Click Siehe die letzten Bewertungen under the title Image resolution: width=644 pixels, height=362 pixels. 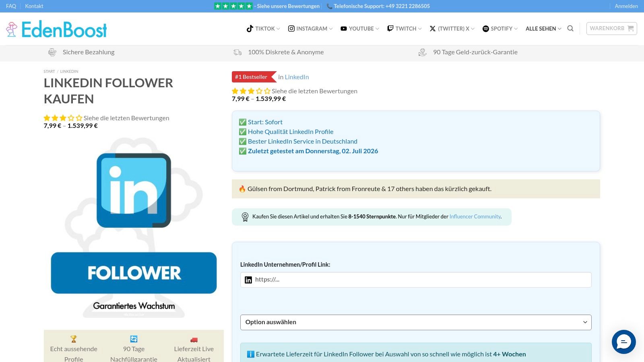pyautogui.click(x=126, y=118)
